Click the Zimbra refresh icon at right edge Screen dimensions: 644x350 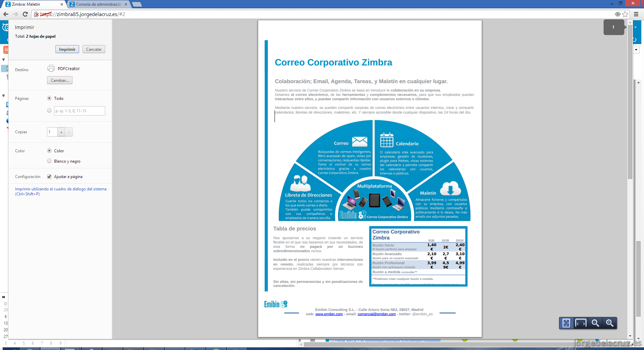click(635, 39)
